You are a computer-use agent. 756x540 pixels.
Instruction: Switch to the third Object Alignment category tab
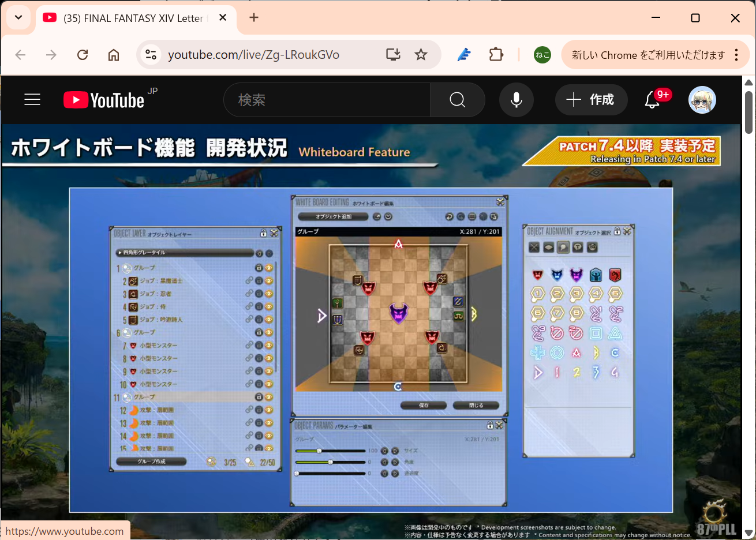tap(563, 247)
